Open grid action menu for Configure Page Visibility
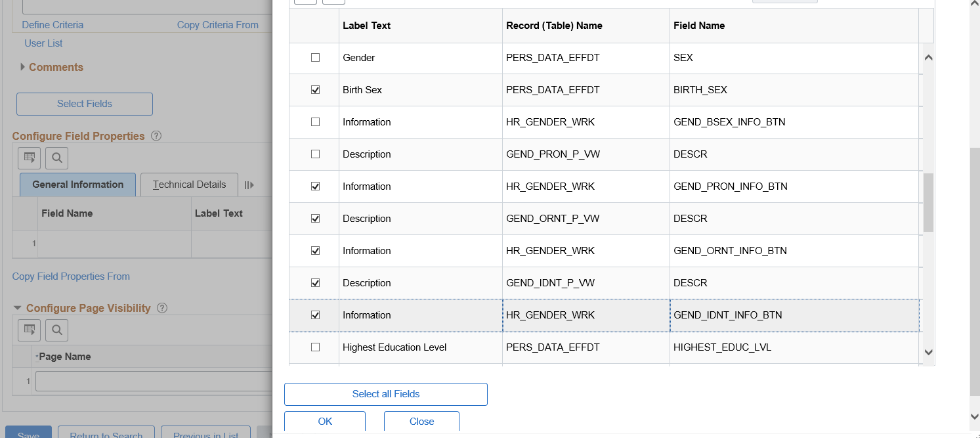This screenshot has width=980, height=438. [30, 330]
